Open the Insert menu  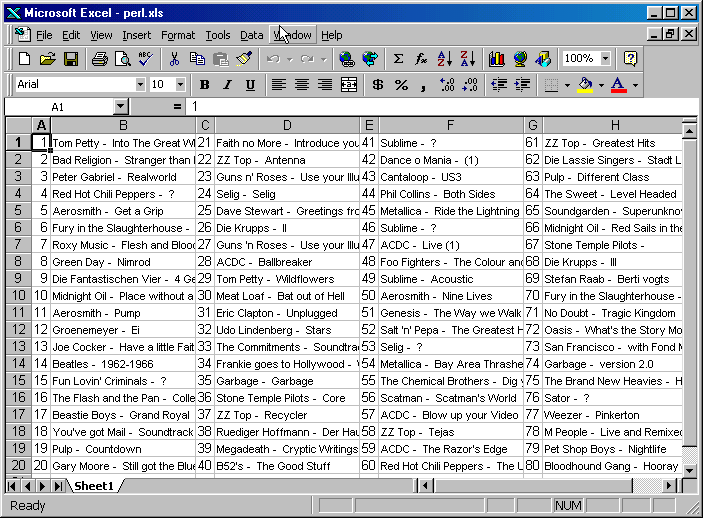click(x=136, y=35)
